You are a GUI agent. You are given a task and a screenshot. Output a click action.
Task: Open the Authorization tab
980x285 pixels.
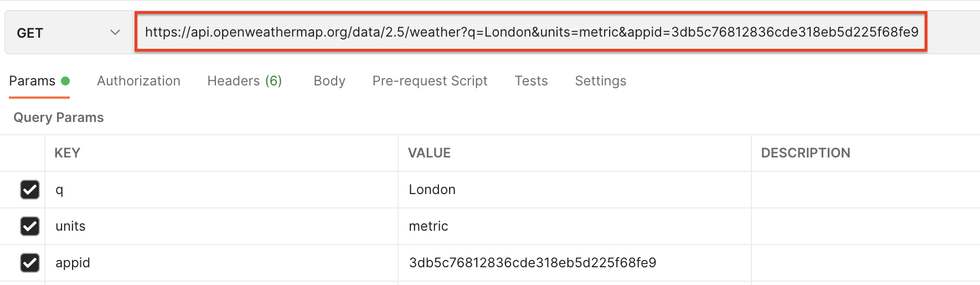click(x=138, y=81)
